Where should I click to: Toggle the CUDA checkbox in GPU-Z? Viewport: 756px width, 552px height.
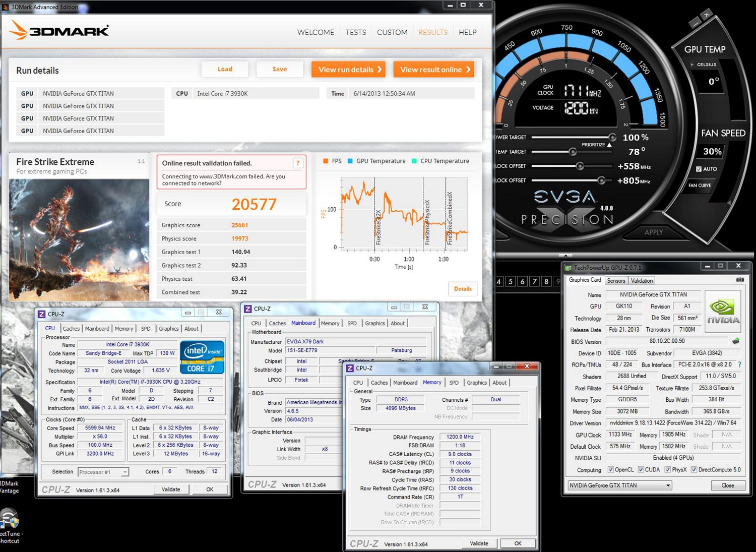pyautogui.click(x=641, y=470)
